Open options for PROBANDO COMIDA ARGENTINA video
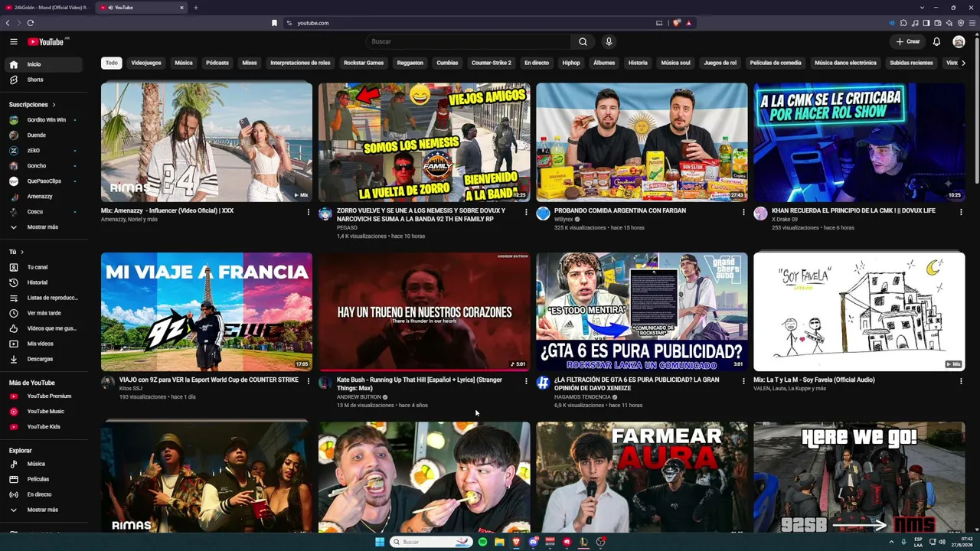 [743, 212]
